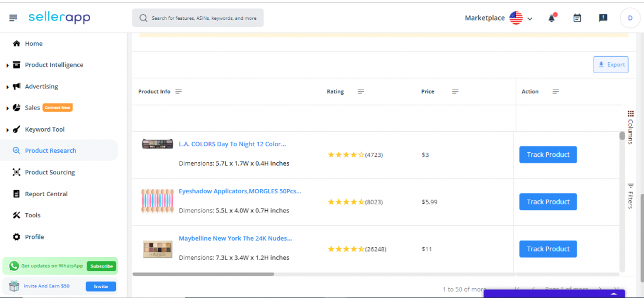Click the table horizontal scrollbar thumb
Screen dimensions: 644x298
pos(203,274)
